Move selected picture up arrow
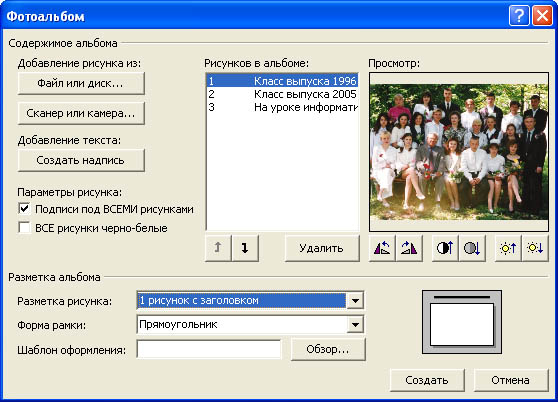The width and height of the screenshot is (558, 402). pos(218,248)
